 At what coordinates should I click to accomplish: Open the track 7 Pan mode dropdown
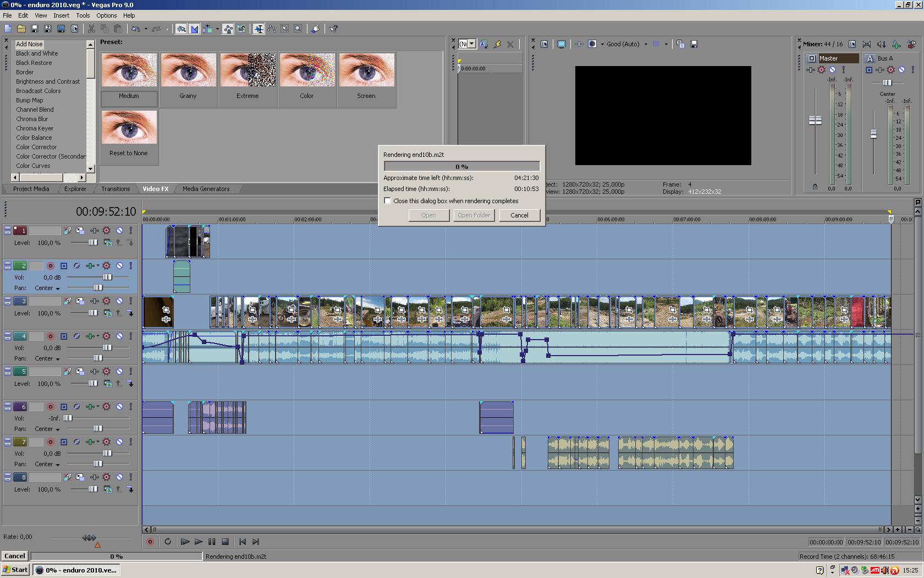click(x=57, y=465)
